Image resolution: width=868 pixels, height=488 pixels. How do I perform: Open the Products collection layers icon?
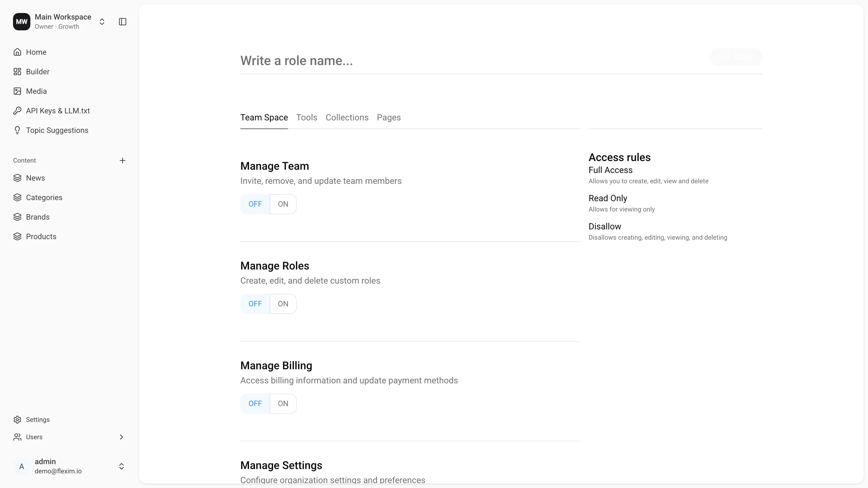17,237
